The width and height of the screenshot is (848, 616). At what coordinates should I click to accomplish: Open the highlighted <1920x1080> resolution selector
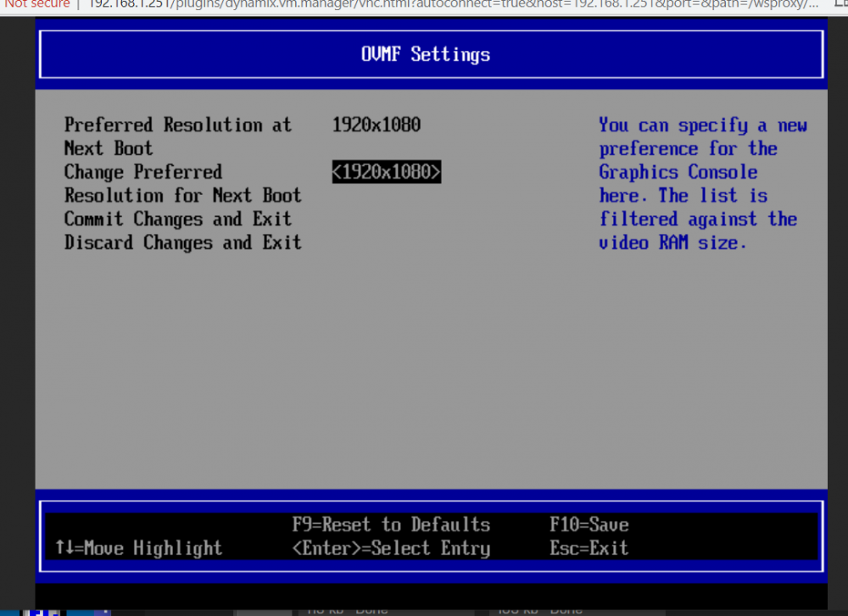click(x=386, y=172)
